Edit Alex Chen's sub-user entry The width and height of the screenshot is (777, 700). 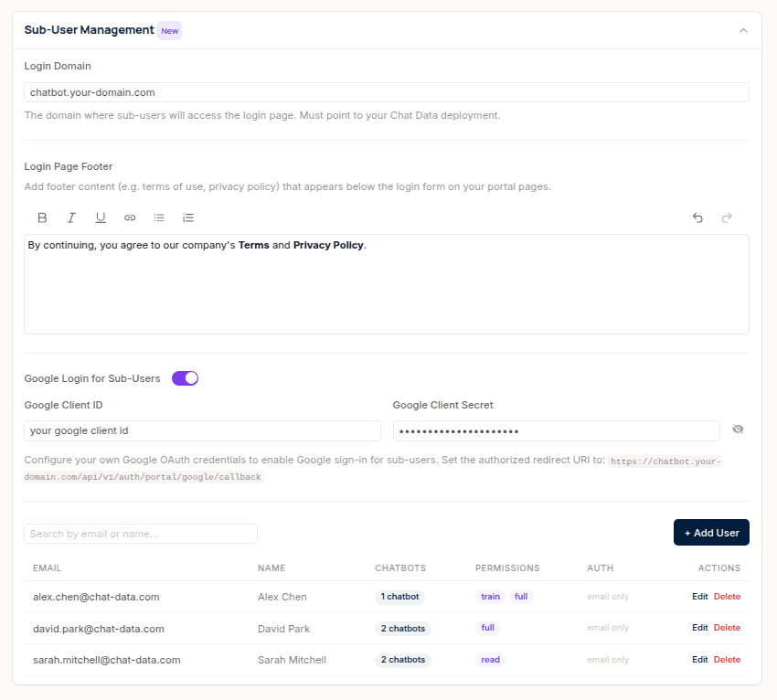pyautogui.click(x=699, y=596)
